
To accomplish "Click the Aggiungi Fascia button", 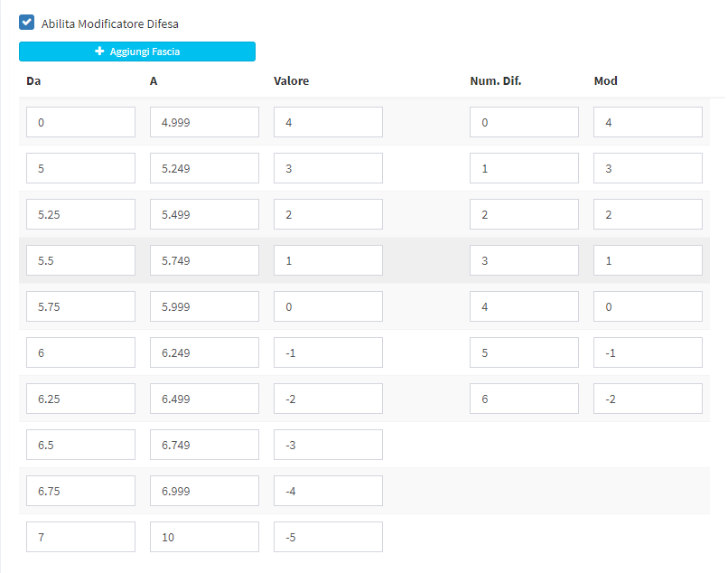I will (137, 52).
